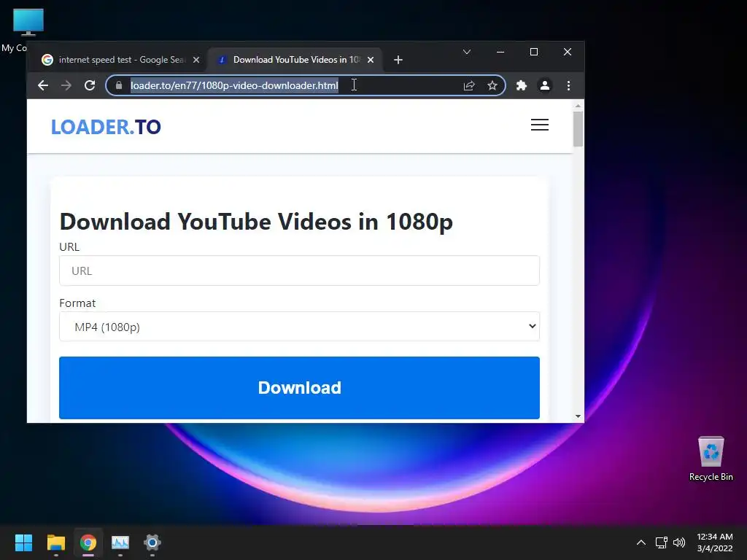Open the Chrome profile avatar
This screenshot has height=560, width=747.
(544, 85)
